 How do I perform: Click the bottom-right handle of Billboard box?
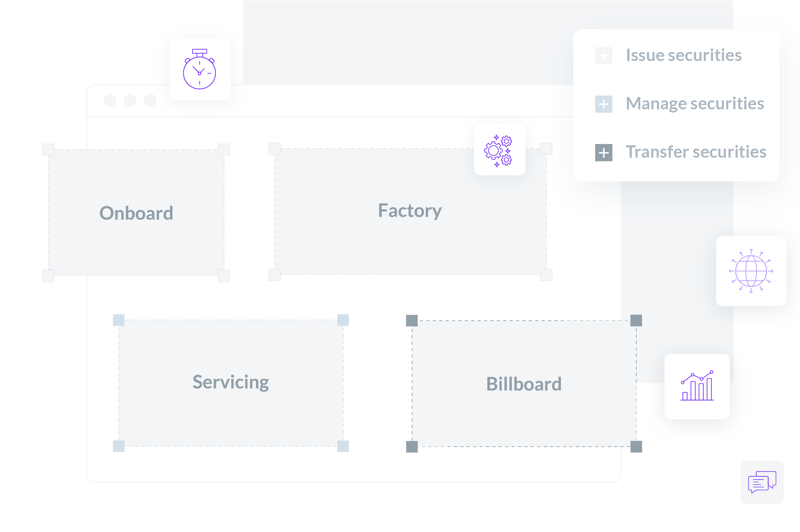[x=636, y=447]
